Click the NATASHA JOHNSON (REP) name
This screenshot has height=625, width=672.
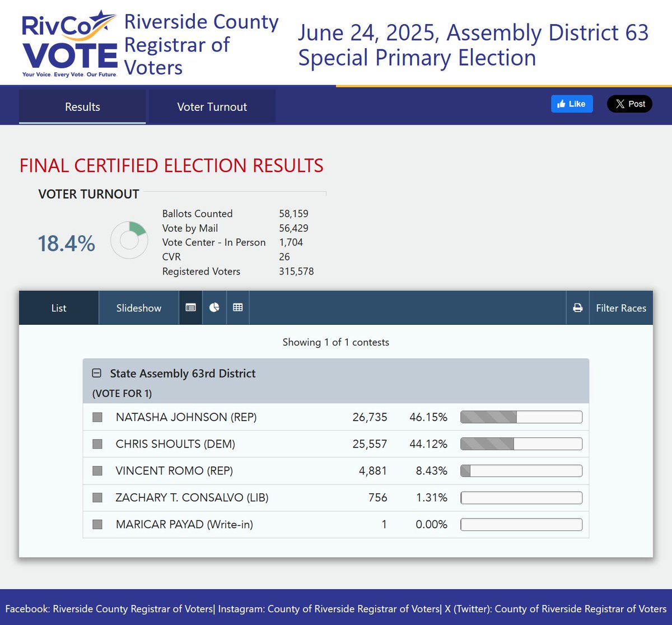coord(186,417)
